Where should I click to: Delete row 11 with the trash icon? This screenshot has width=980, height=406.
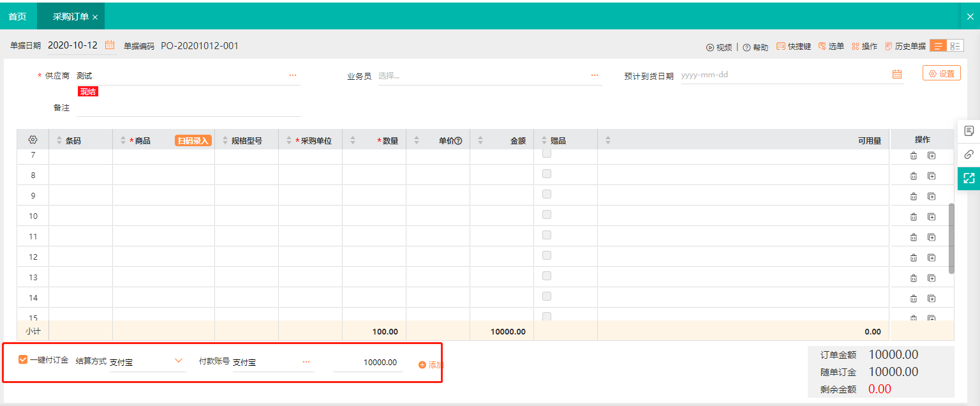point(914,237)
